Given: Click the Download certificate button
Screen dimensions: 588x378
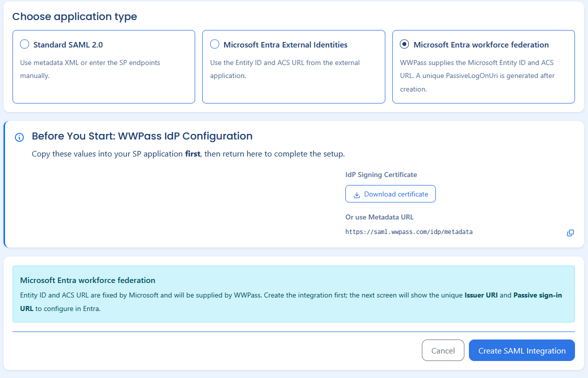Looking at the screenshot, I should pos(390,193).
